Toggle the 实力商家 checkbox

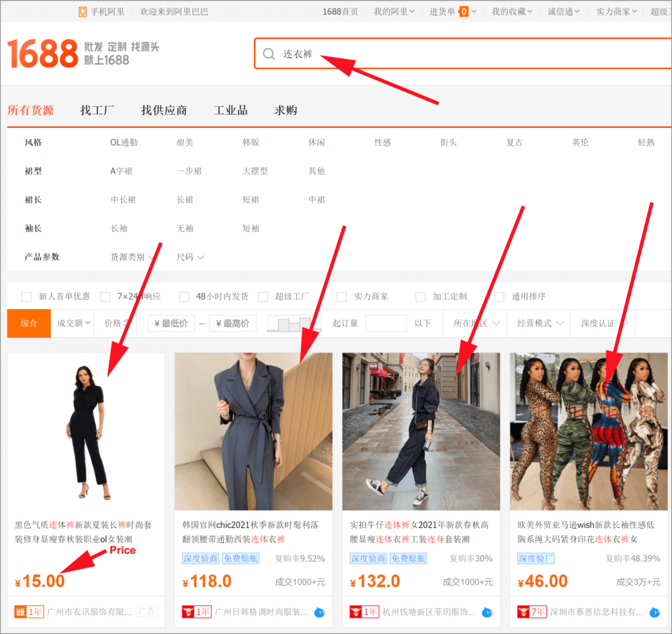pyautogui.click(x=341, y=297)
